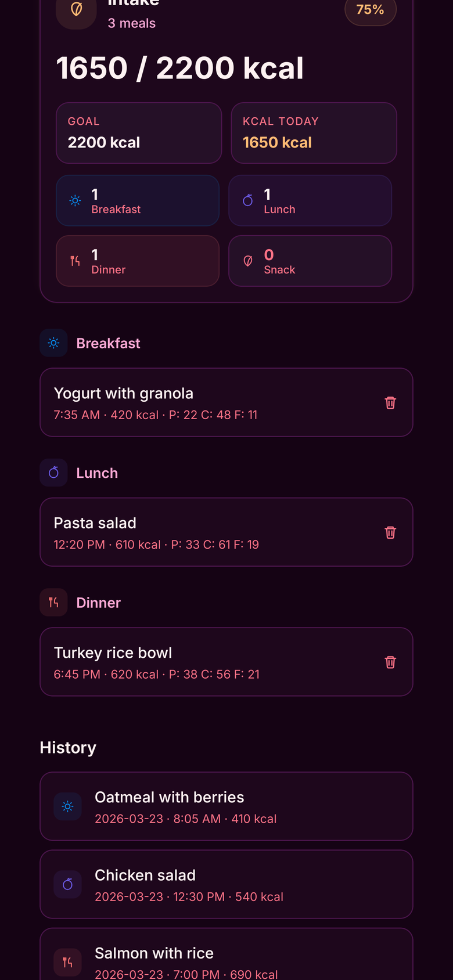
Task: Open the Pasta salad meal card
Action: pyautogui.click(x=209, y=532)
